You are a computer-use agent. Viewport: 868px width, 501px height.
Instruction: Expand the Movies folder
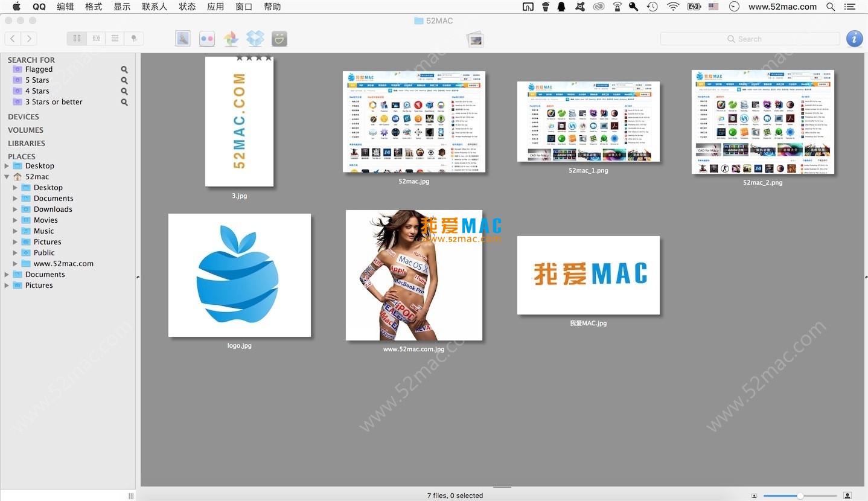[16, 220]
